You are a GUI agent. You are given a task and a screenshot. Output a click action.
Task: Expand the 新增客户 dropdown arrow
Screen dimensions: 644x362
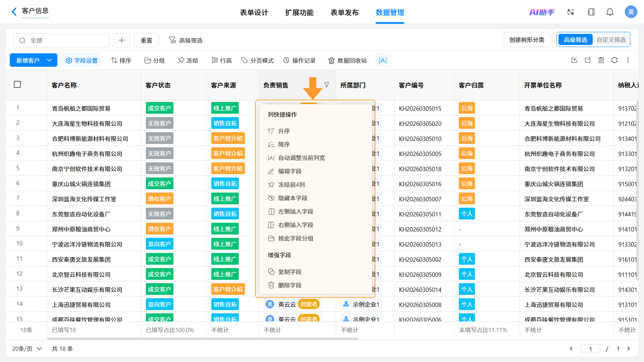coord(49,60)
